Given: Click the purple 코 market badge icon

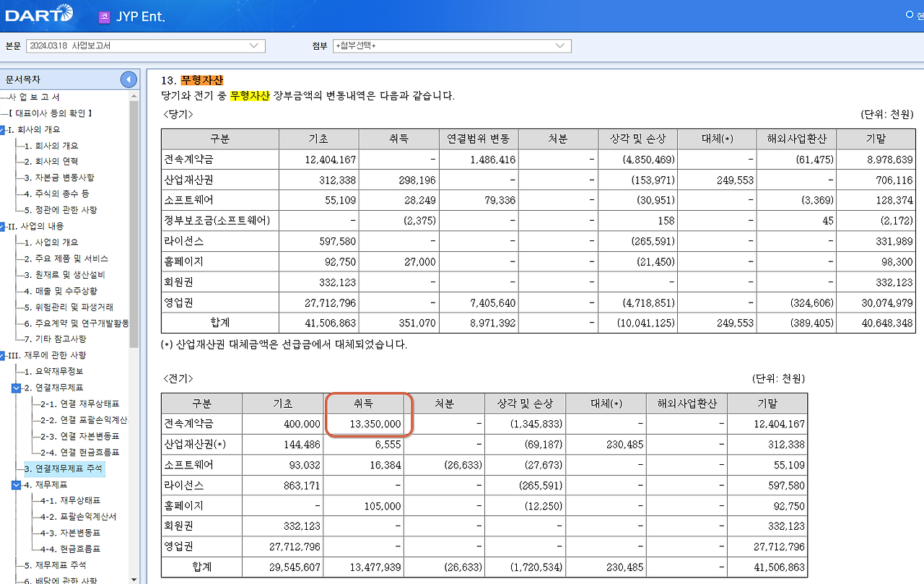Looking at the screenshot, I should pyautogui.click(x=105, y=16).
